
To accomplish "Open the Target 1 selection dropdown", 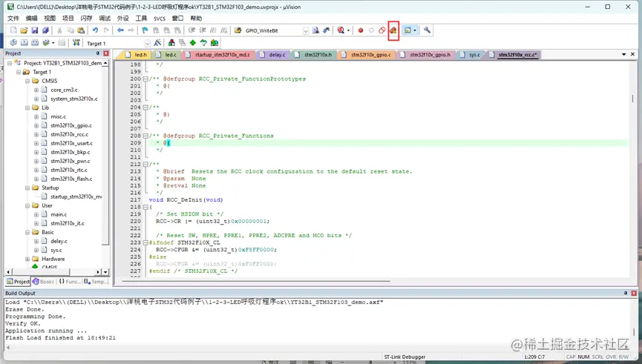I will 148,43.
